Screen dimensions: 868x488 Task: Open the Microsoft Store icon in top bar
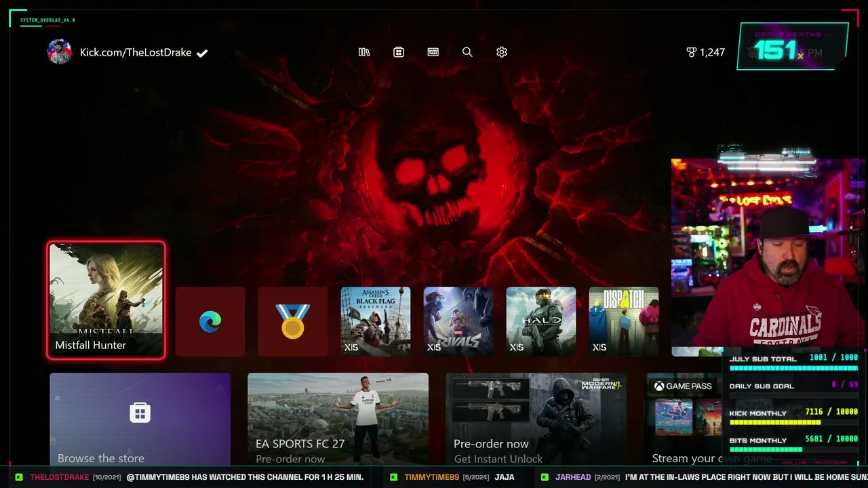coord(399,52)
